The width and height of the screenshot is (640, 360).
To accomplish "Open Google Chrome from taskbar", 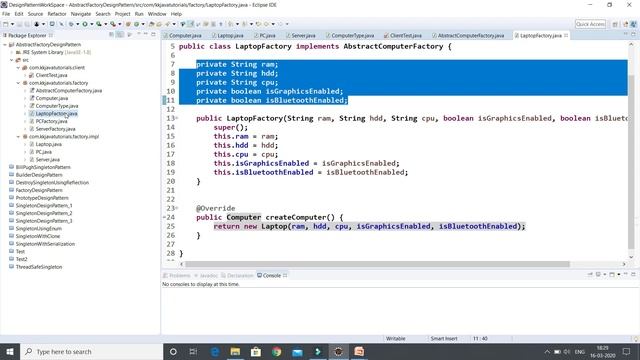I will [x=277, y=351].
